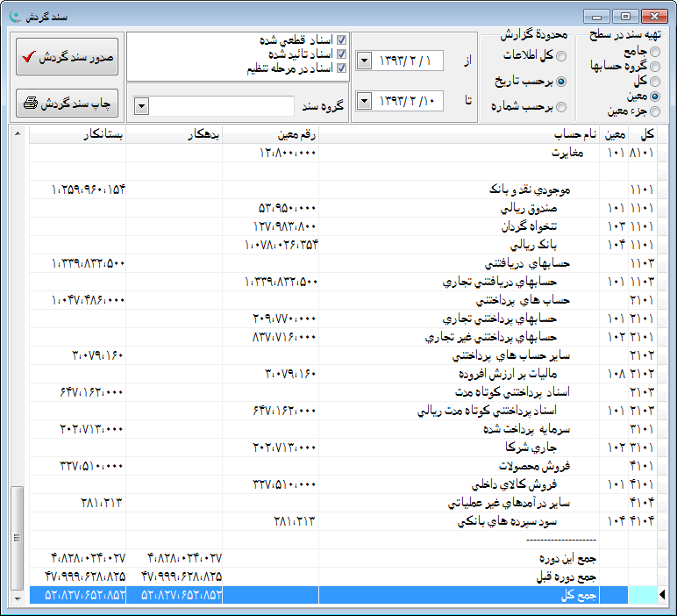Click the red checkmark icon on صدور سند گردش
The image size is (677, 616).
point(28,56)
